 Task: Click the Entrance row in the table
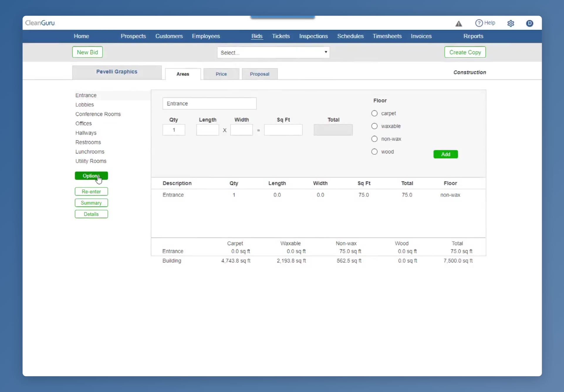[318, 195]
